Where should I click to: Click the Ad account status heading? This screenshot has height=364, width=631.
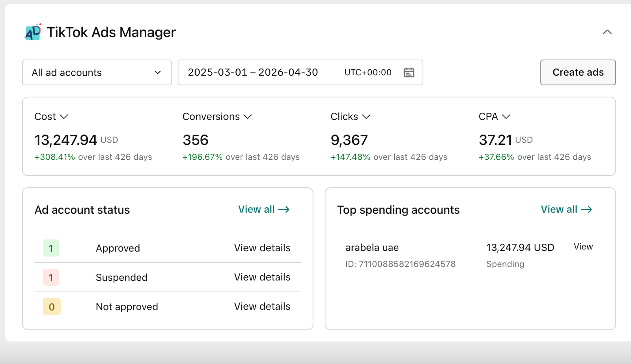coord(82,210)
